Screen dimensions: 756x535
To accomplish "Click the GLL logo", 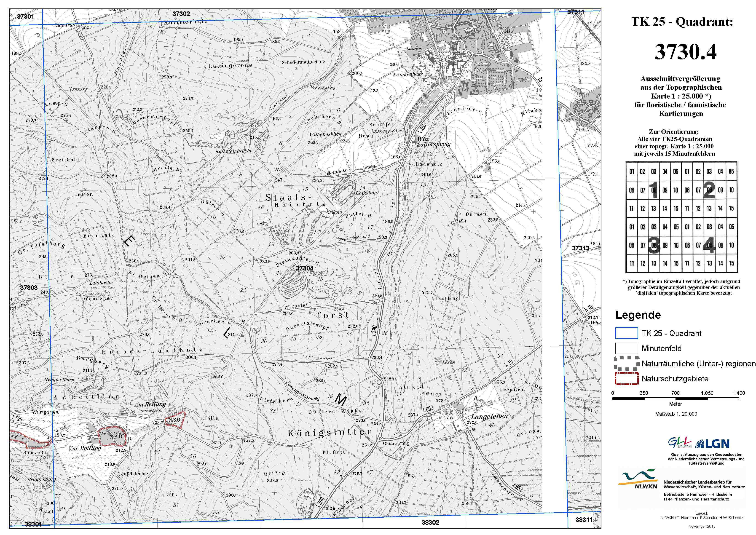I will [x=680, y=443].
